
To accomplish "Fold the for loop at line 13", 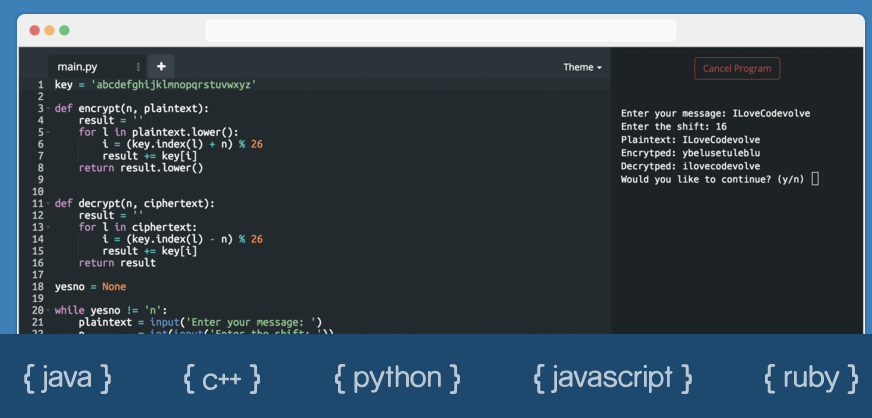I will (x=47, y=227).
